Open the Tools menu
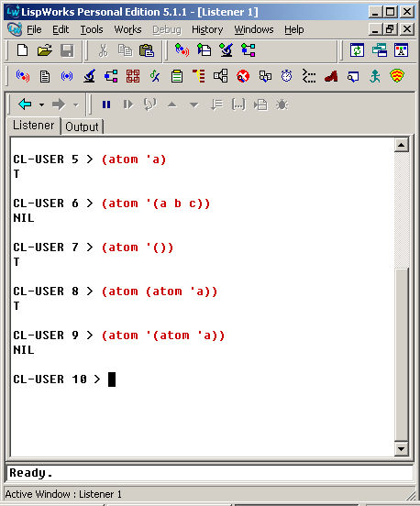Viewport: 420px width, 506px height. 92,29
